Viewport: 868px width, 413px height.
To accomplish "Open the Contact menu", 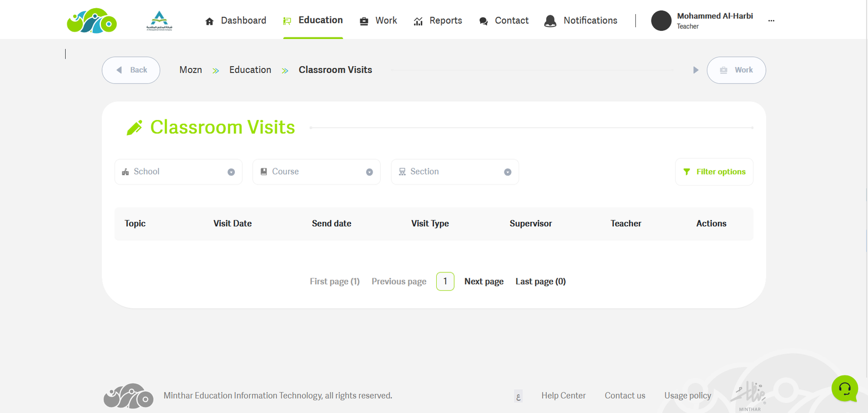I will click(504, 21).
